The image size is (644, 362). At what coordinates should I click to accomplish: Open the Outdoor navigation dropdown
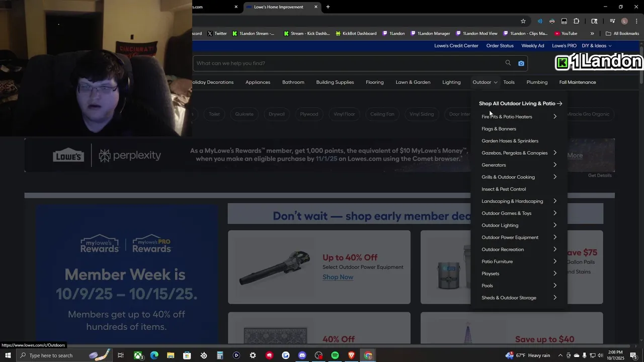(485, 82)
